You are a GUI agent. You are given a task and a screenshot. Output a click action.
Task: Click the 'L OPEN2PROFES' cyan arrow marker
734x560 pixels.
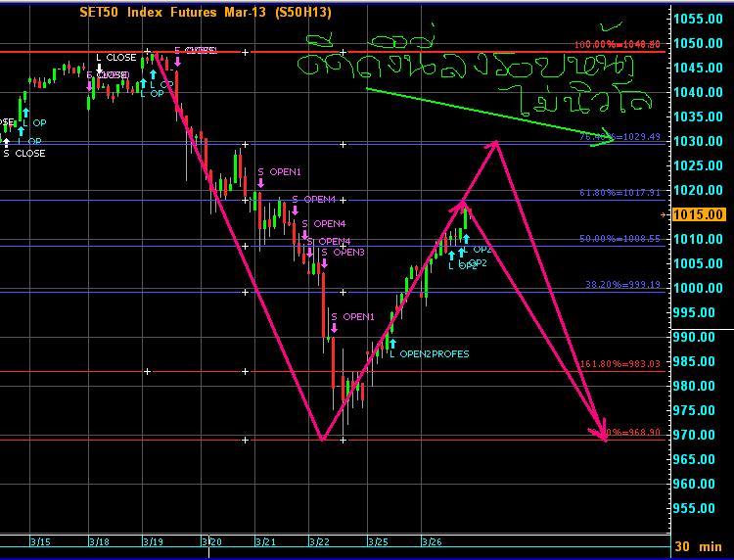391,342
